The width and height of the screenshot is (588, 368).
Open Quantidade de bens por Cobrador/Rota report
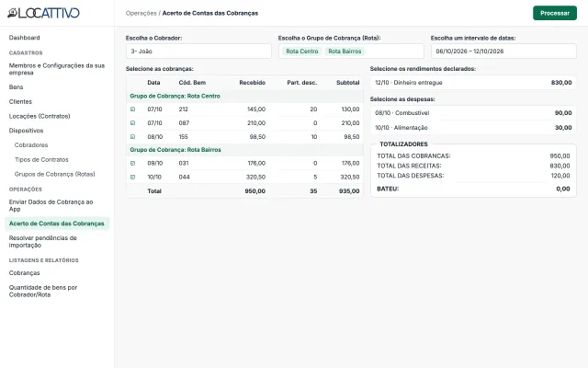click(x=43, y=291)
